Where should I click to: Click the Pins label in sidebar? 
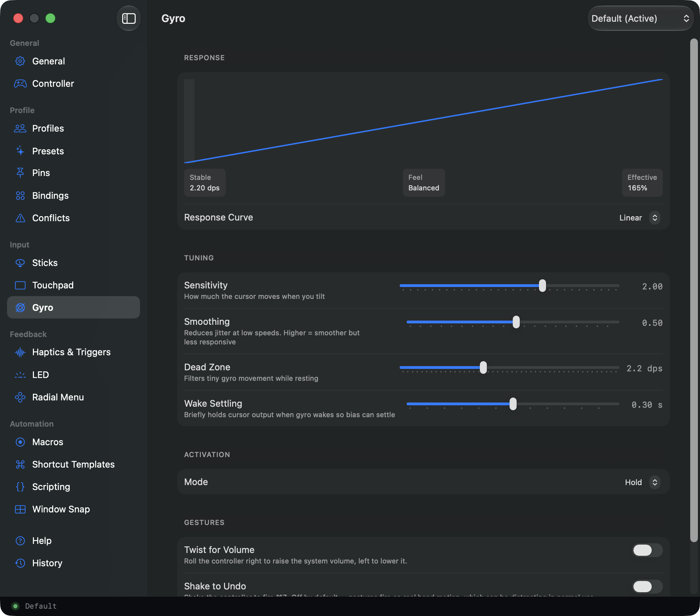(41, 173)
